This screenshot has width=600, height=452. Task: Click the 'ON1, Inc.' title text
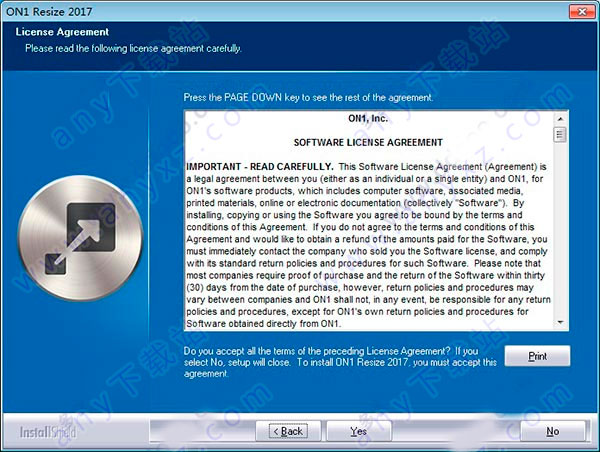click(x=368, y=119)
